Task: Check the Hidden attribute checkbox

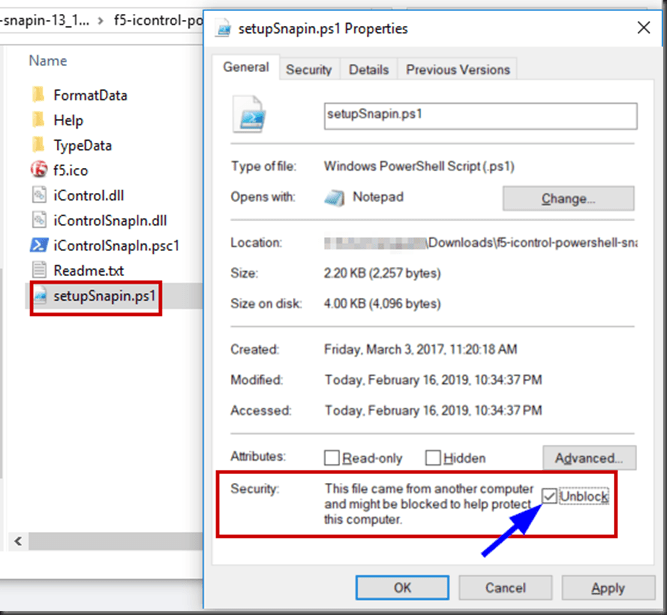Action: point(433,458)
